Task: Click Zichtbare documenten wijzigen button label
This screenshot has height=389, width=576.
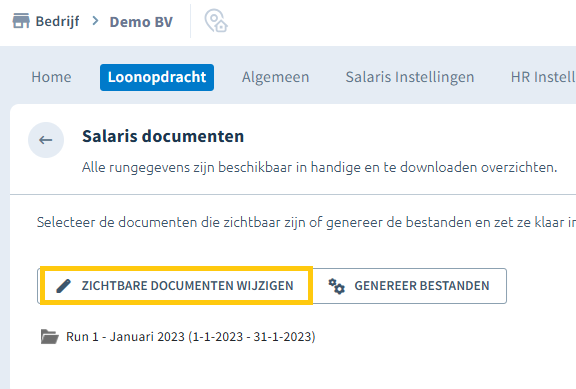Action: [187, 286]
